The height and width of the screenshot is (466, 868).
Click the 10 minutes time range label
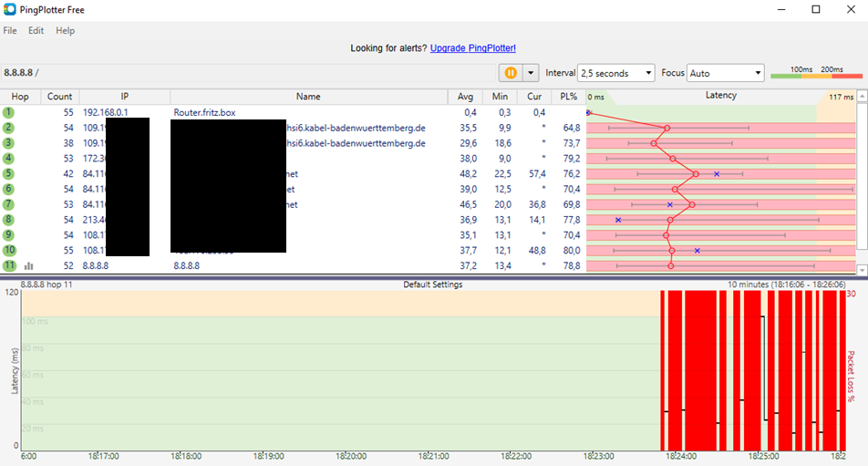pyautogui.click(x=786, y=285)
